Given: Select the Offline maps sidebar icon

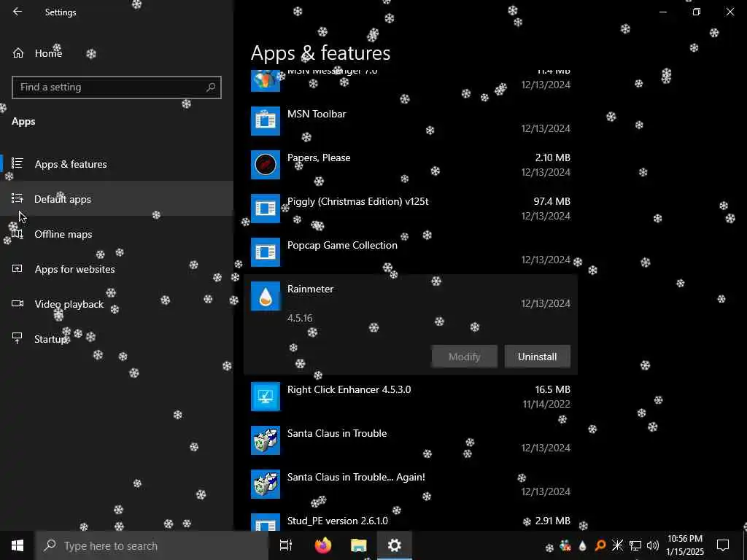Looking at the screenshot, I should coord(18,234).
